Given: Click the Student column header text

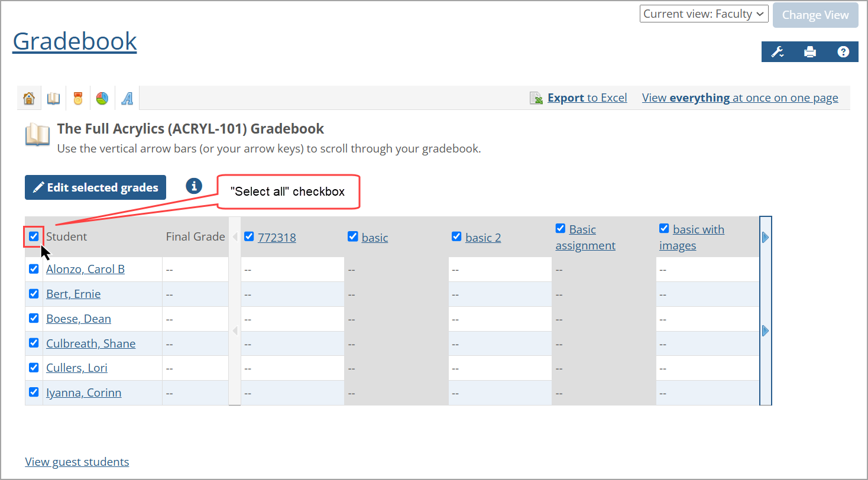Looking at the screenshot, I should [x=67, y=236].
